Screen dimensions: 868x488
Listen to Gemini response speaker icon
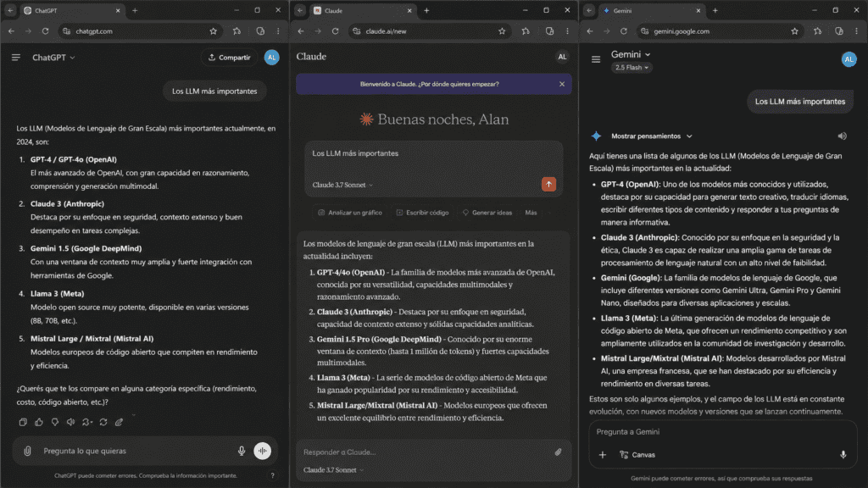[x=842, y=136]
